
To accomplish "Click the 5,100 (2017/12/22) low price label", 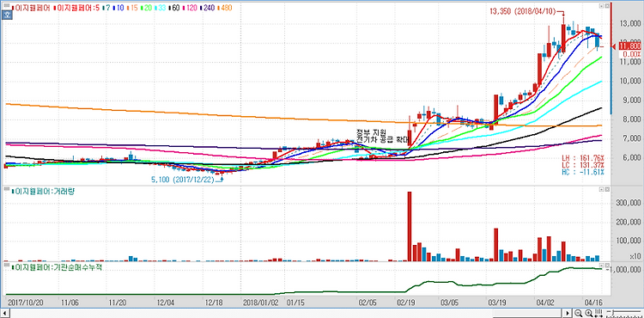I will (x=183, y=180).
